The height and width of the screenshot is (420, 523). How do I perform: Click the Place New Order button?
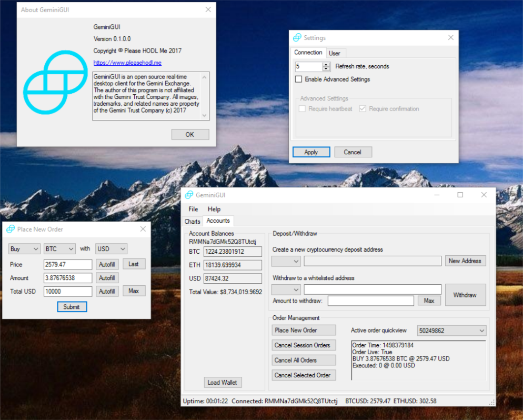304,330
